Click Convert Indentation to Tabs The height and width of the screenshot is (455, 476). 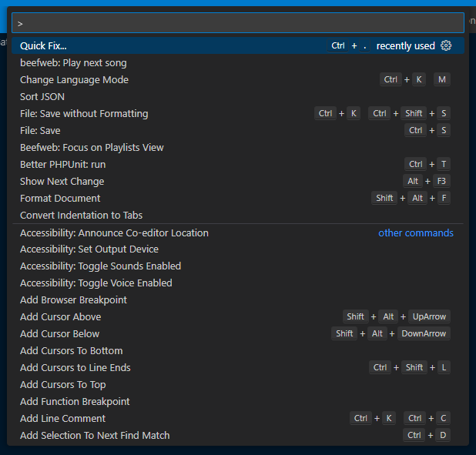point(81,216)
